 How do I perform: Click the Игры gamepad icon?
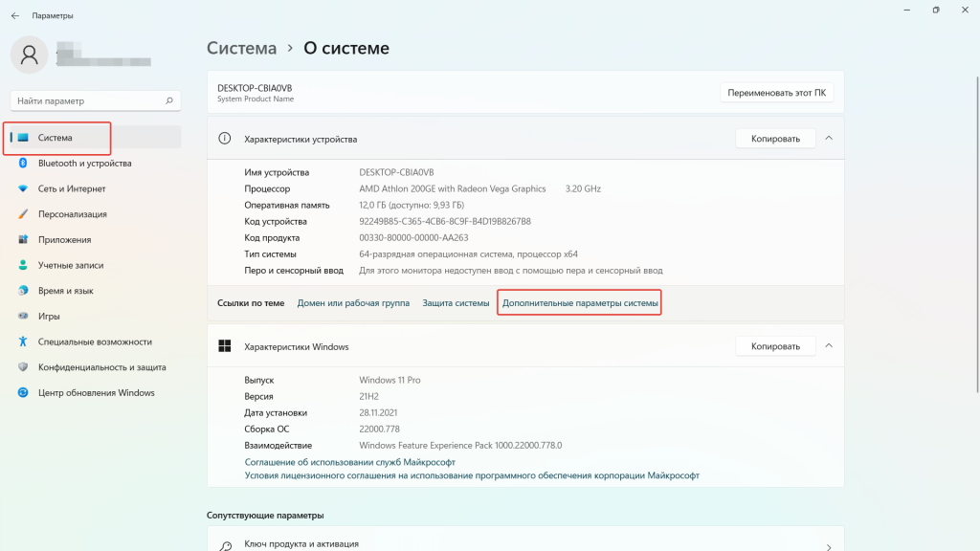23,316
